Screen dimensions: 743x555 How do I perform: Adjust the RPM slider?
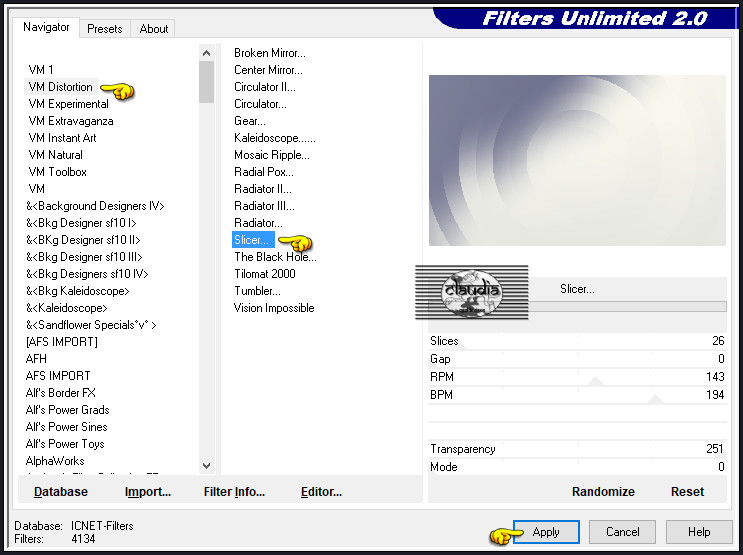pyautogui.click(x=577, y=377)
